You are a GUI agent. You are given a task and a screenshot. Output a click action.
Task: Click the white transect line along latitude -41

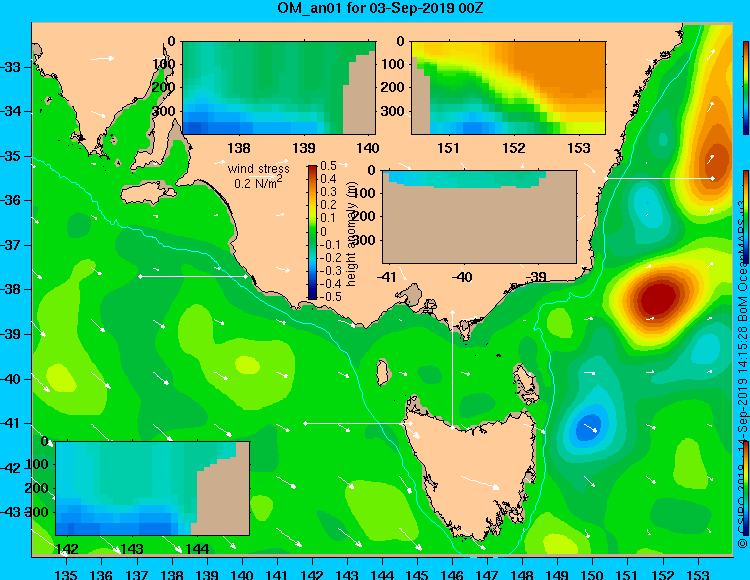[x=357, y=424]
